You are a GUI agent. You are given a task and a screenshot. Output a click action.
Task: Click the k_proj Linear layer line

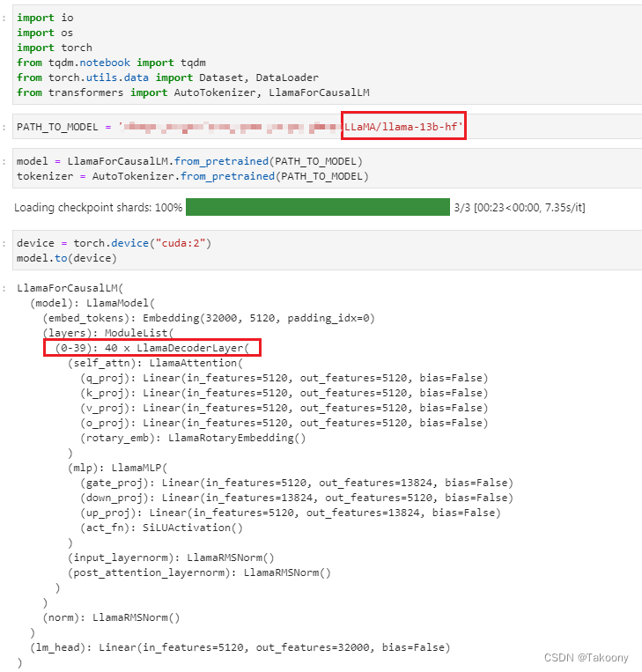click(284, 393)
